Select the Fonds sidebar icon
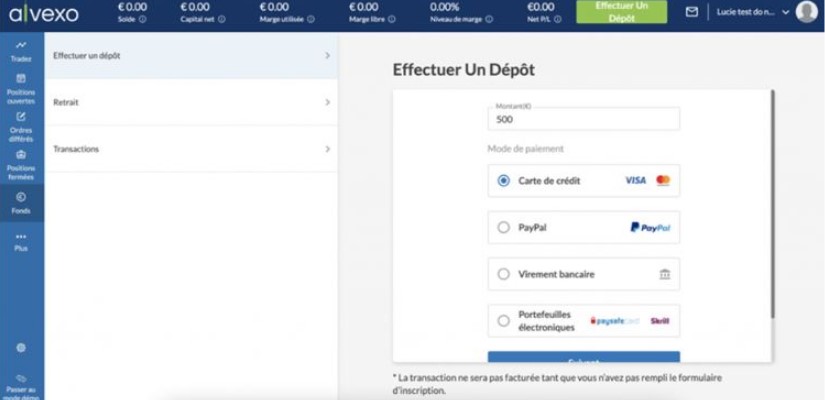This screenshot has width=825, height=400. click(21, 197)
